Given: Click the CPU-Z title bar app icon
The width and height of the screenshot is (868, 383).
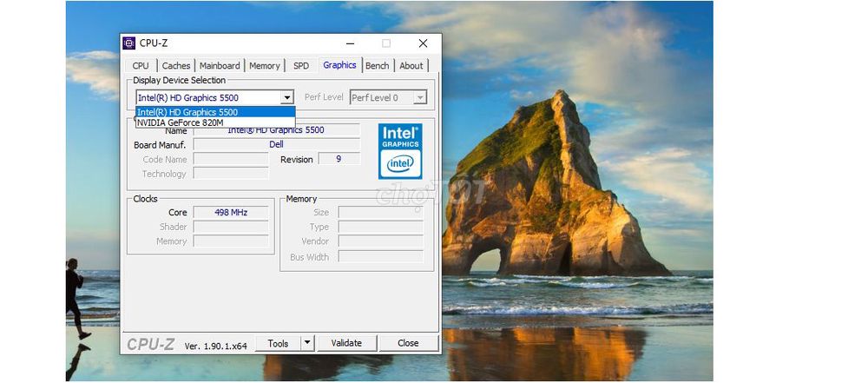Looking at the screenshot, I should pos(129,43).
